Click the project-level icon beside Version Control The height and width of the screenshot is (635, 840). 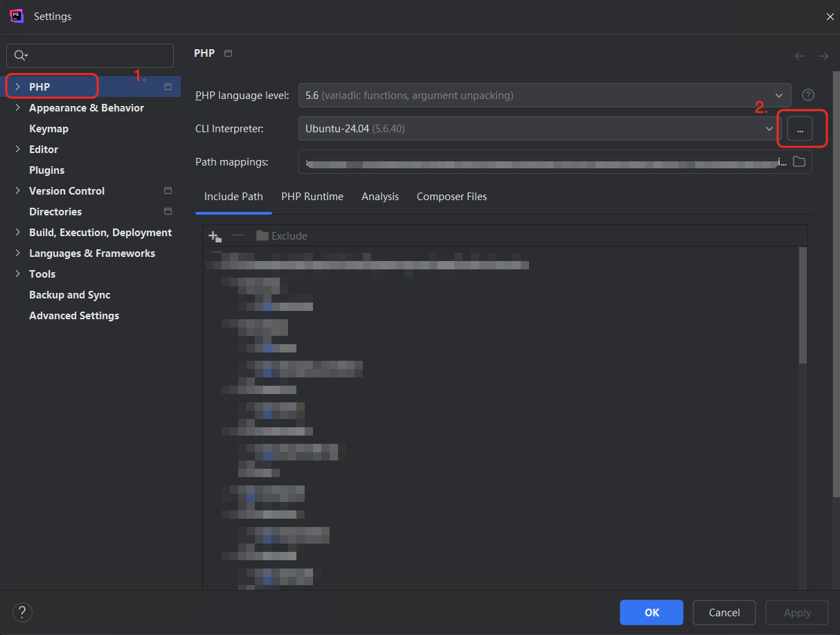(x=168, y=190)
